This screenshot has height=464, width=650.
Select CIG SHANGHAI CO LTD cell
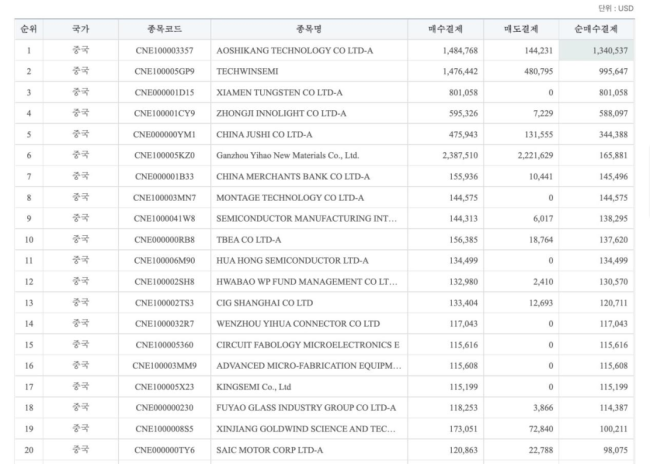click(309, 303)
